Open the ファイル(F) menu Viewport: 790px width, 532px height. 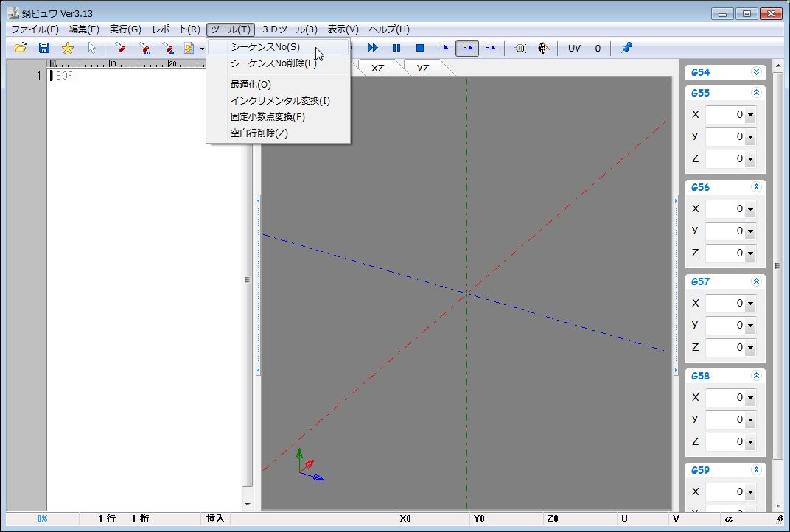(35, 29)
